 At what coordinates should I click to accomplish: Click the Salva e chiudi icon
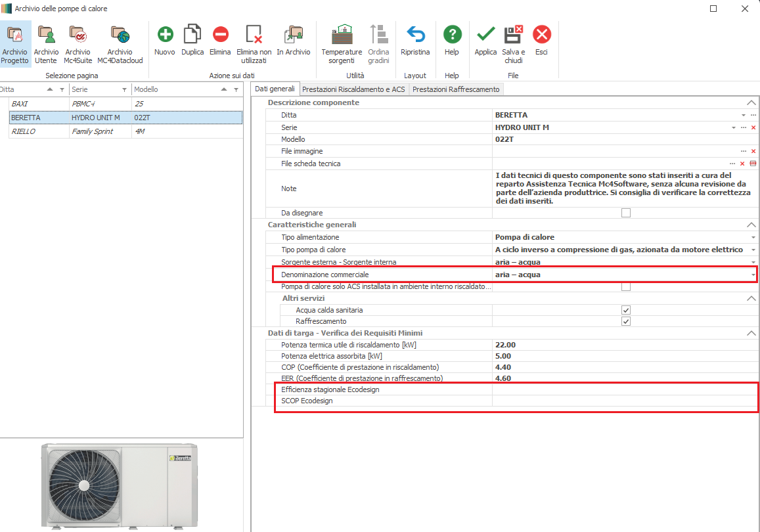(x=513, y=35)
